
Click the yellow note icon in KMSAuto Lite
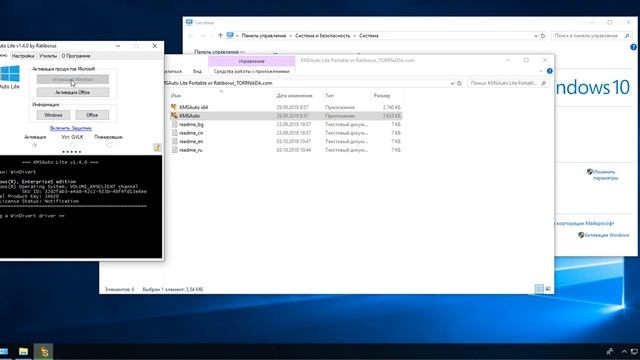click(157, 147)
